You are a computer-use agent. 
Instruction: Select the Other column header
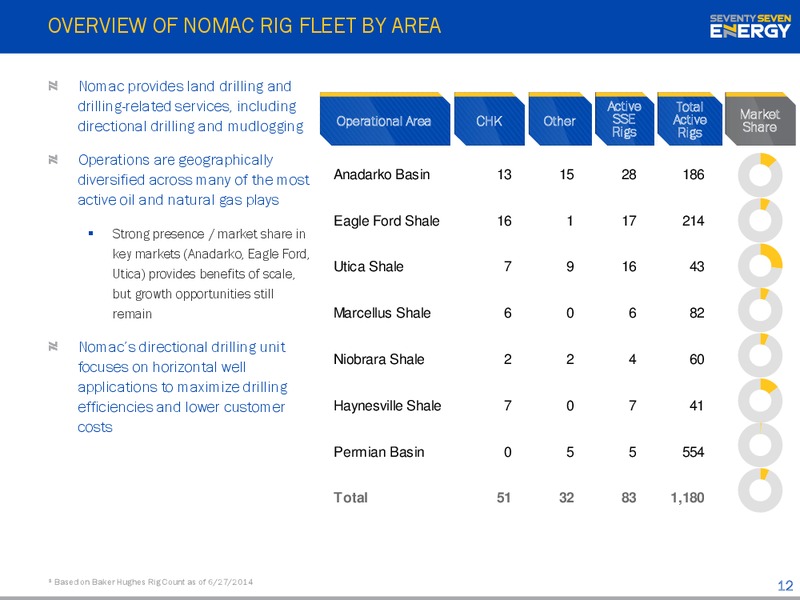[560, 119]
